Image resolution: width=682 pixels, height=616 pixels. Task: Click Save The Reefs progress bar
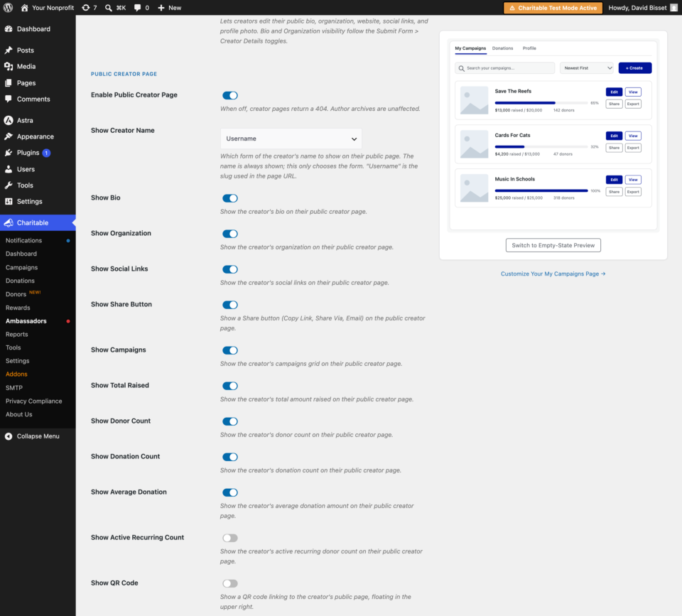pos(541,103)
